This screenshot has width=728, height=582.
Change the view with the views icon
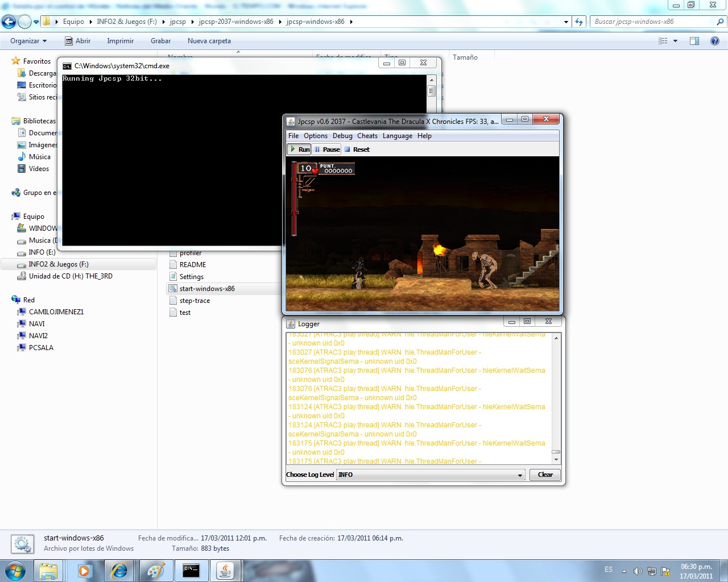663,41
